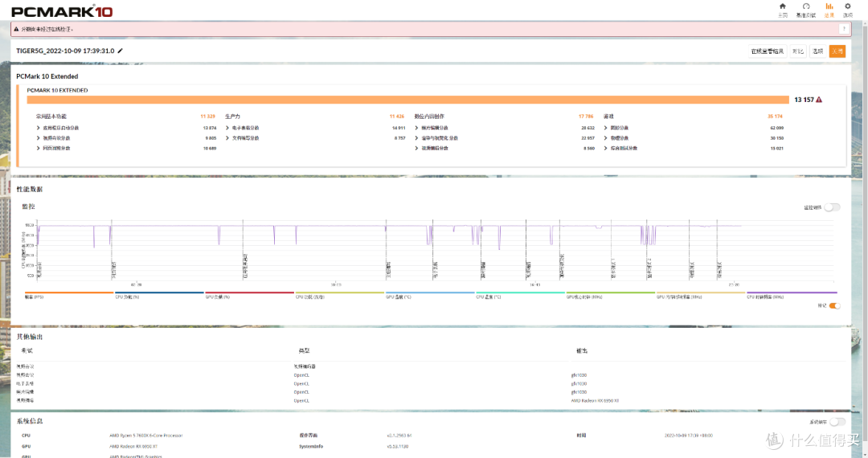Viewport: 868px width, 458px height.
Task: Click the result name TIGER5G_2022-10-09 17:39:31.0
Action: (65, 51)
